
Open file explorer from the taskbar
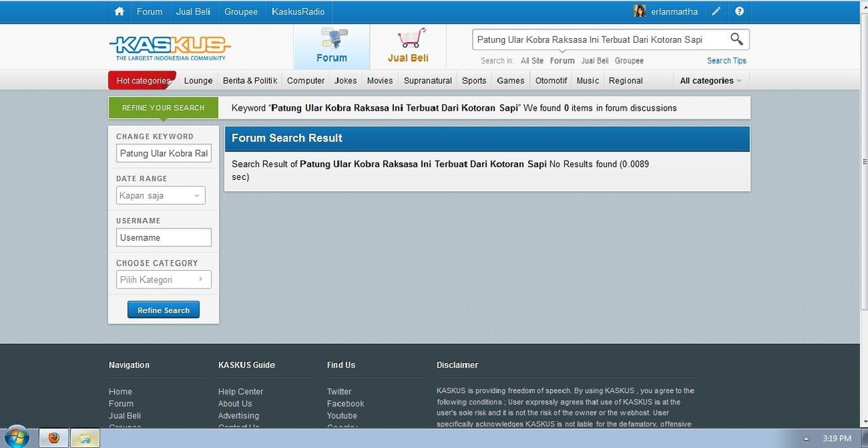point(85,438)
